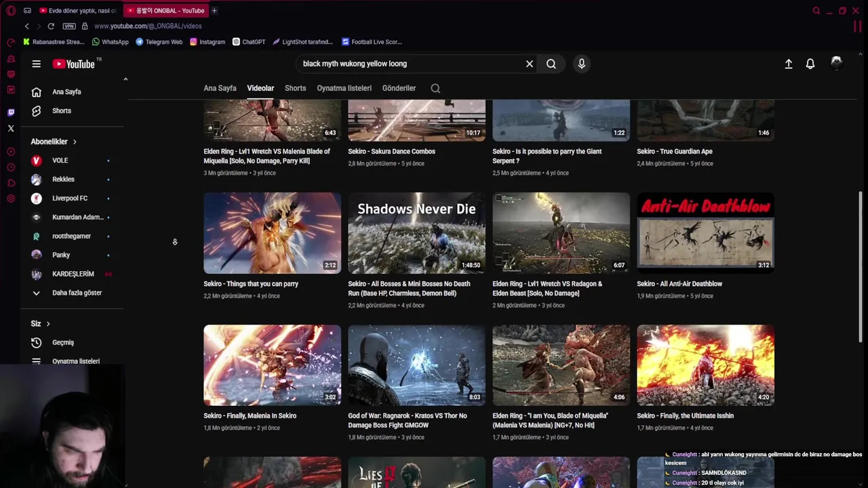This screenshot has width=868, height=488.
Task: Open Rekkles subscription channel
Action: (71, 180)
